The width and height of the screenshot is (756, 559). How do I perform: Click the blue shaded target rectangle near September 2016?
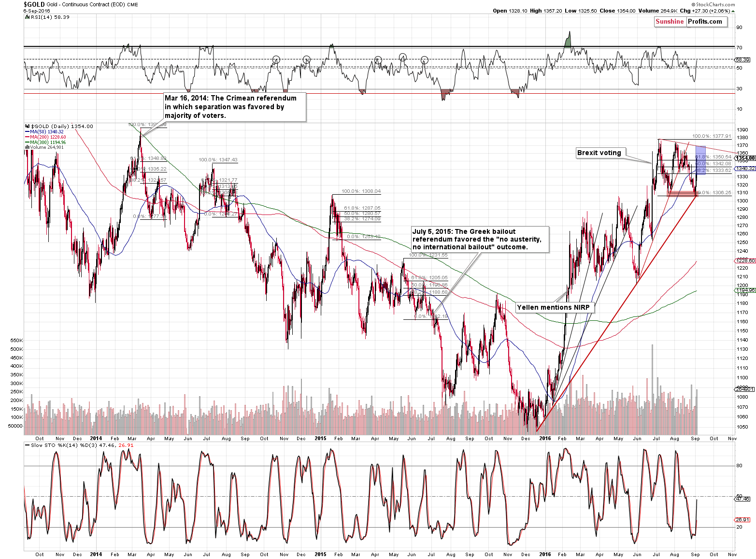(x=700, y=160)
